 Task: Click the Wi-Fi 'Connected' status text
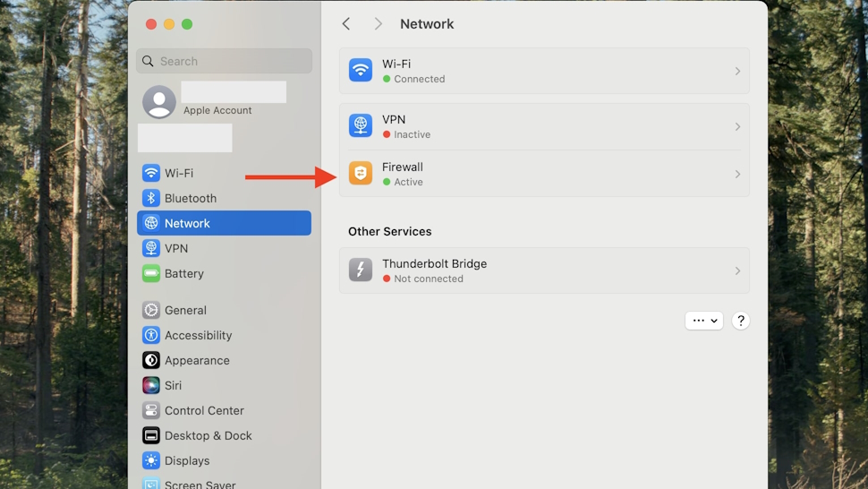[x=419, y=79]
